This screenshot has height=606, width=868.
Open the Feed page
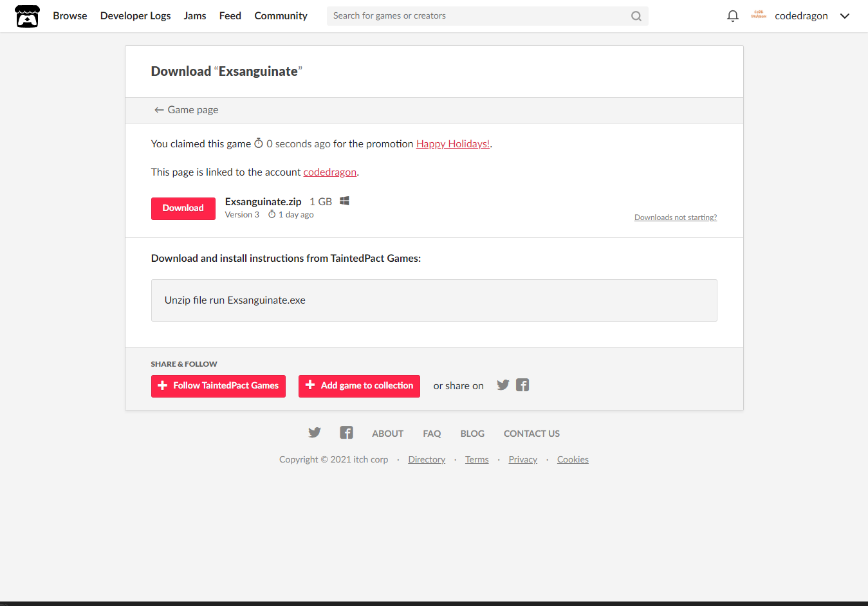point(230,16)
